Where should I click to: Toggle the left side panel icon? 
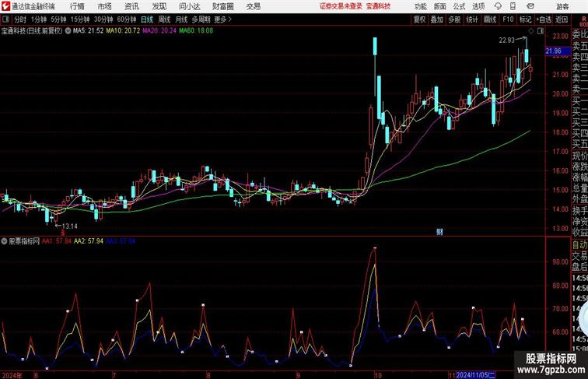pos(5,19)
